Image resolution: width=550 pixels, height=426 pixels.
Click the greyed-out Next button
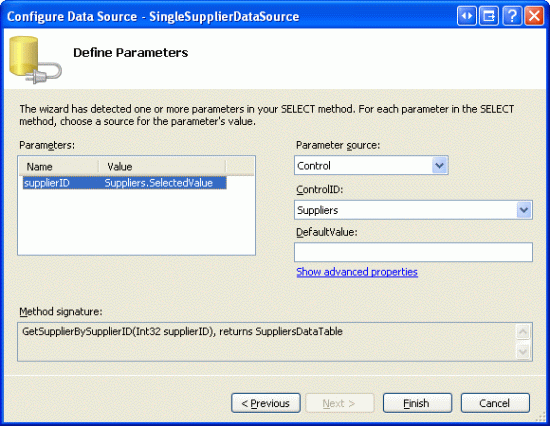pos(340,403)
